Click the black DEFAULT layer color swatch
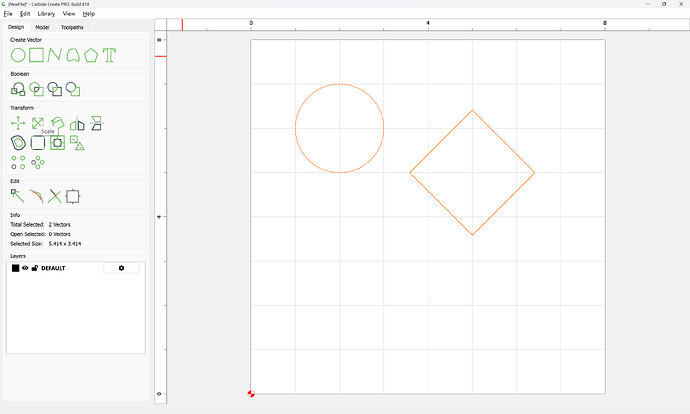 click(15, 268)
